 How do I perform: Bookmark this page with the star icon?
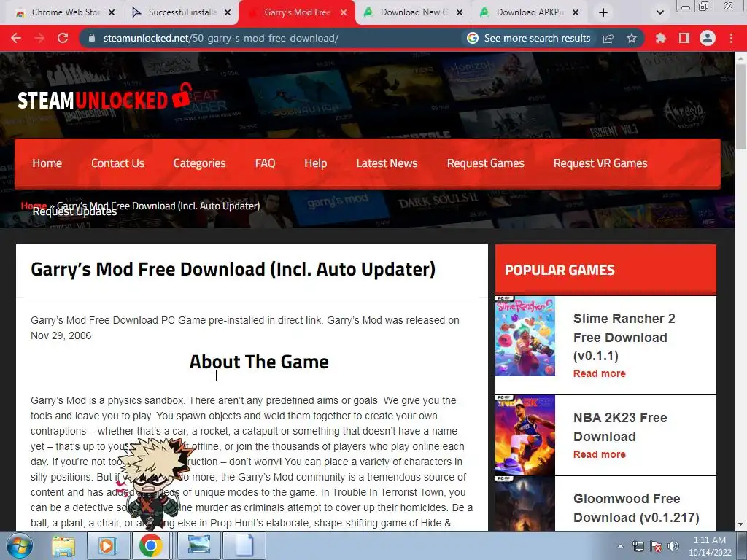[x=632, y=38]
